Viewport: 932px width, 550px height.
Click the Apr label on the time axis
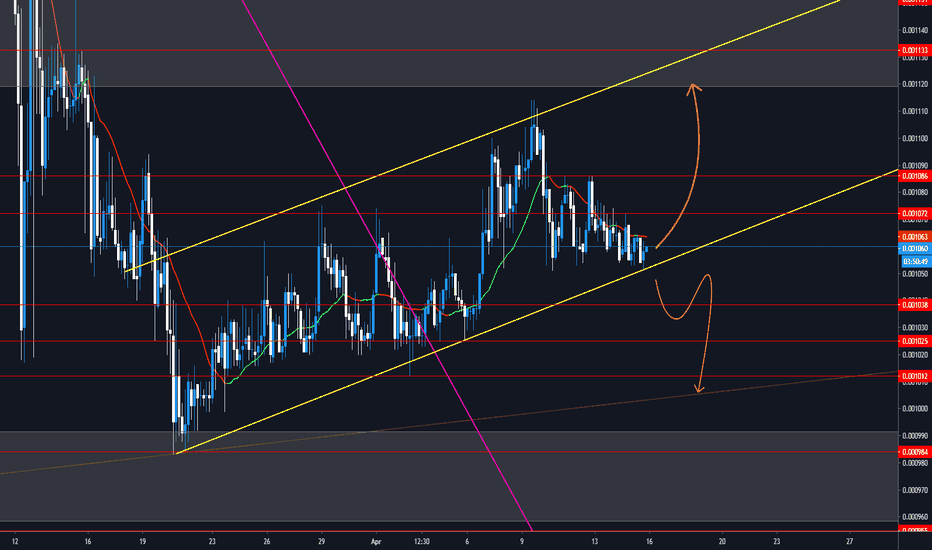(376, 542)
